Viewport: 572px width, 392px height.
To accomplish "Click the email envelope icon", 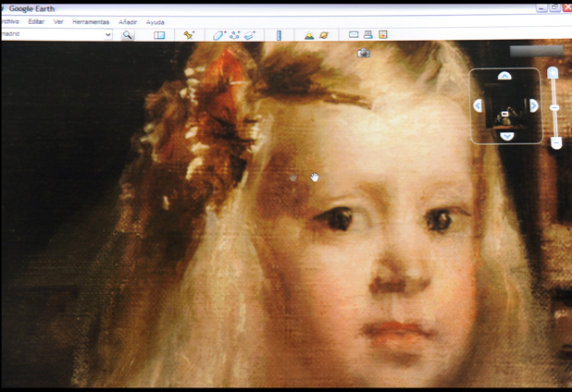I will coord(354,34).
